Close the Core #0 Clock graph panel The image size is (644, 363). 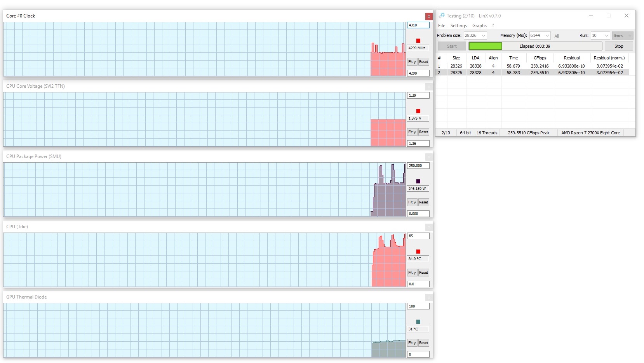429,16
